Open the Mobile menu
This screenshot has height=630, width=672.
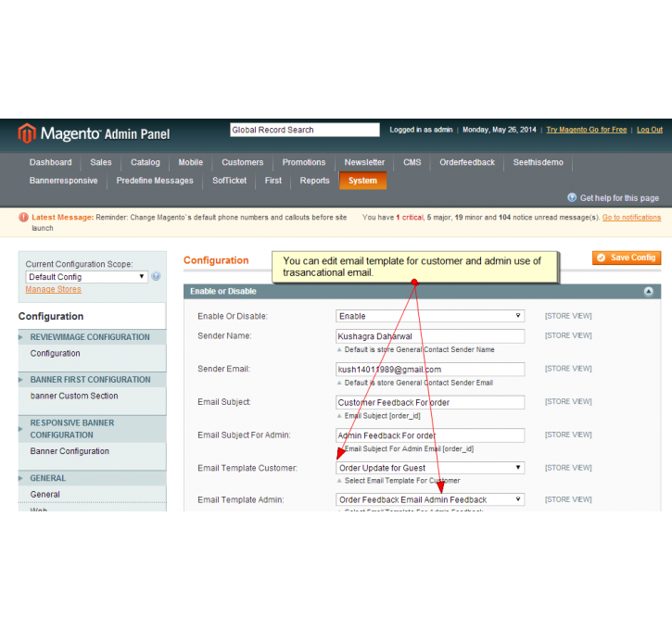(191, 162)
